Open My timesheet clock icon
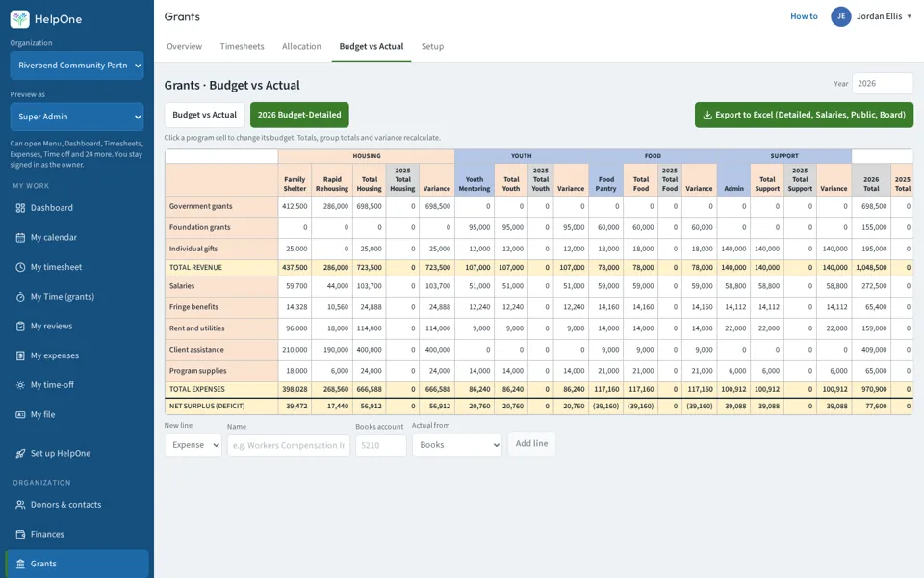Image resolution: width=924 pixels, height=578 pixels. [x=20, y=267]
